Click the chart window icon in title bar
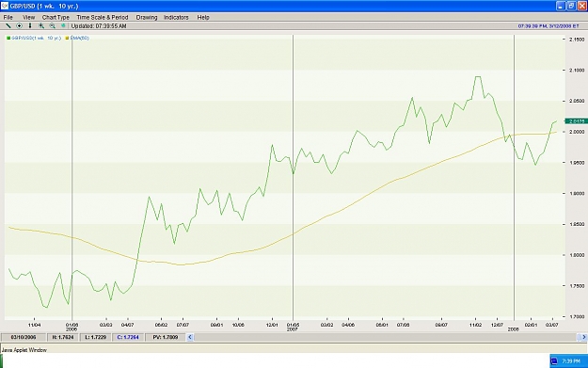 click(5, 6)
